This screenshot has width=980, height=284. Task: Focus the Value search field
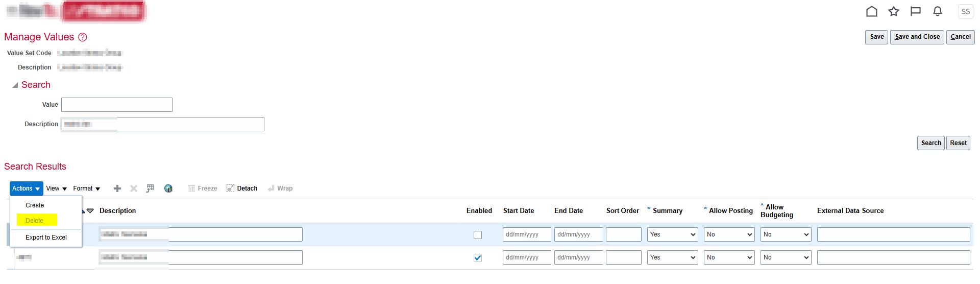[117, 105]
